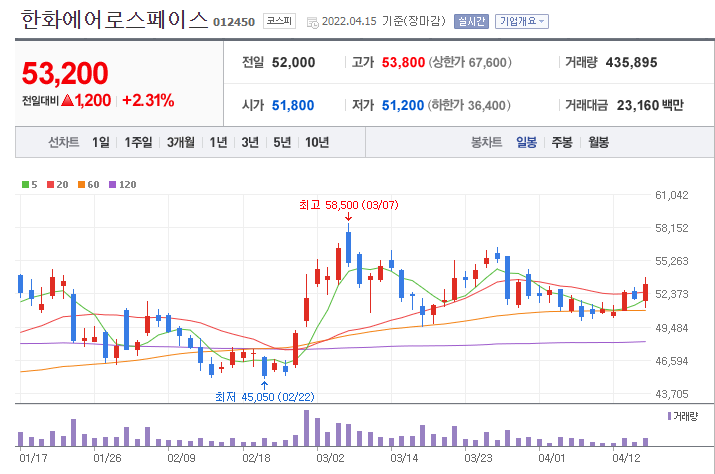Click the 03/02 date axis label
Screen dimensions: 715x474
point(330,458)
